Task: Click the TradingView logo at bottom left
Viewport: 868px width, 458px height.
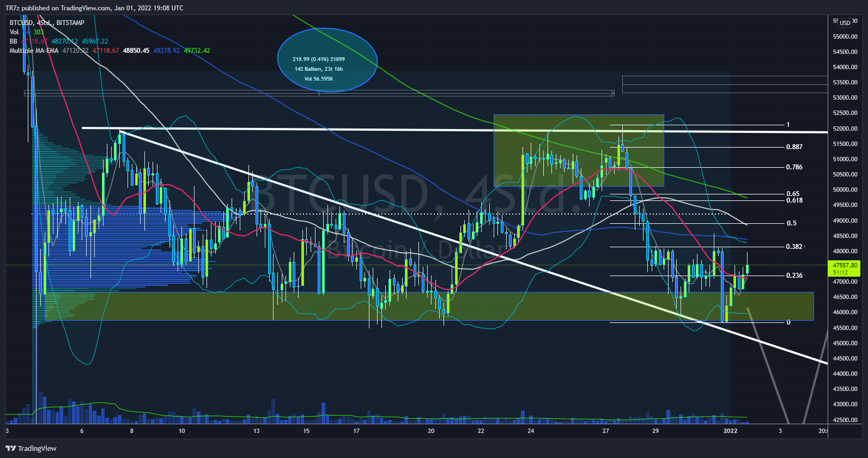Action: 31,448
